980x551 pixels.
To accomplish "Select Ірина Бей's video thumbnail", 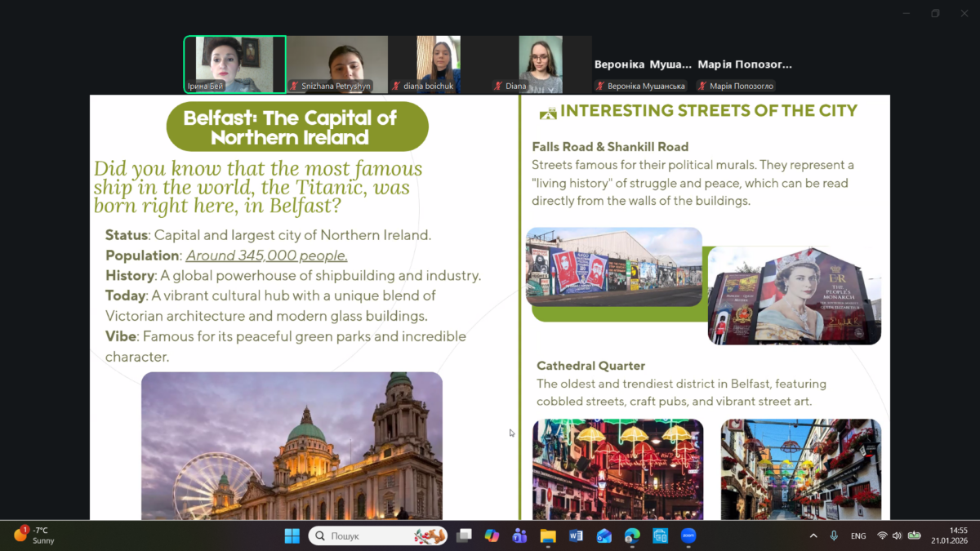I will point(234,64).
